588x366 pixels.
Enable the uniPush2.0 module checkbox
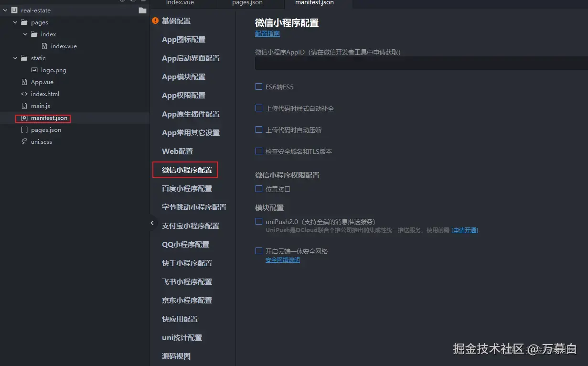click(259, 221)
